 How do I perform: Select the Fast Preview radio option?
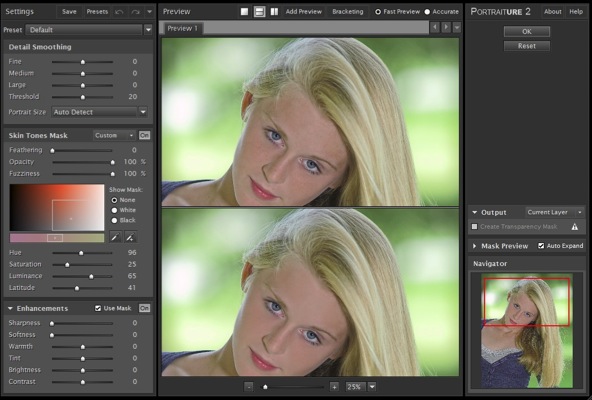378,12
